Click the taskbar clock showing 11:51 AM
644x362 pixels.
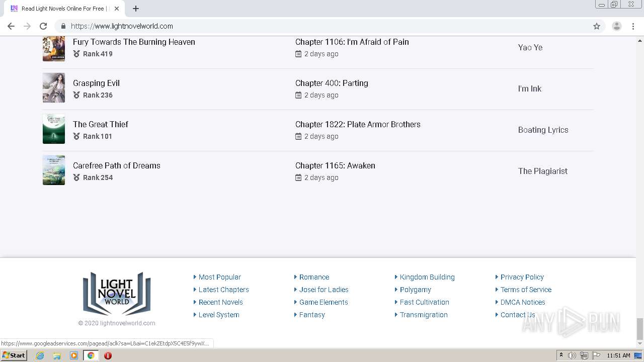[x=618, y=355]
